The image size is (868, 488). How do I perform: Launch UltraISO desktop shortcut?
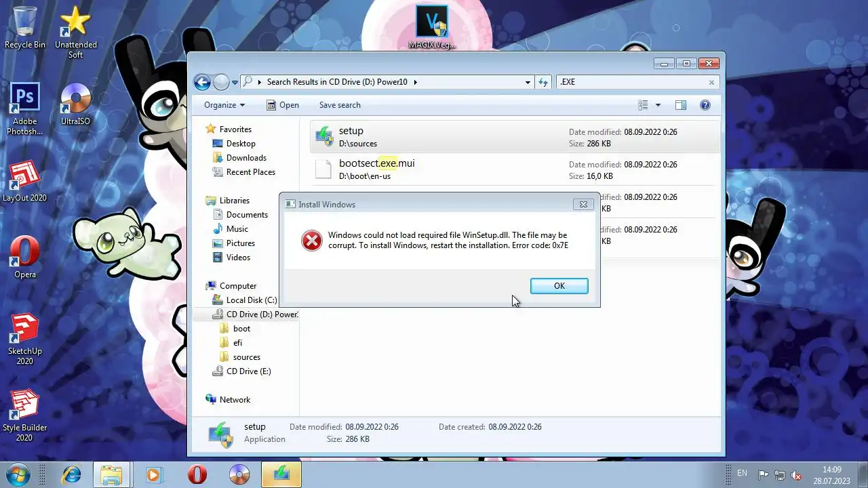(75, 104)
